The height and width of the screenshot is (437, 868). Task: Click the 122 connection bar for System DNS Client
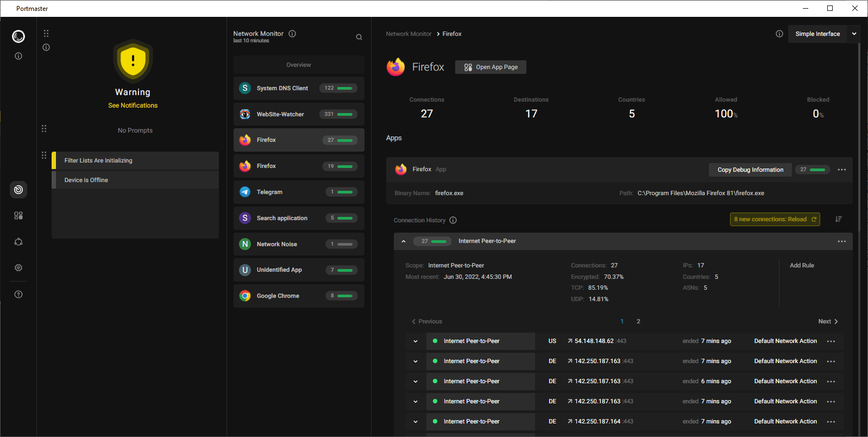338,88
